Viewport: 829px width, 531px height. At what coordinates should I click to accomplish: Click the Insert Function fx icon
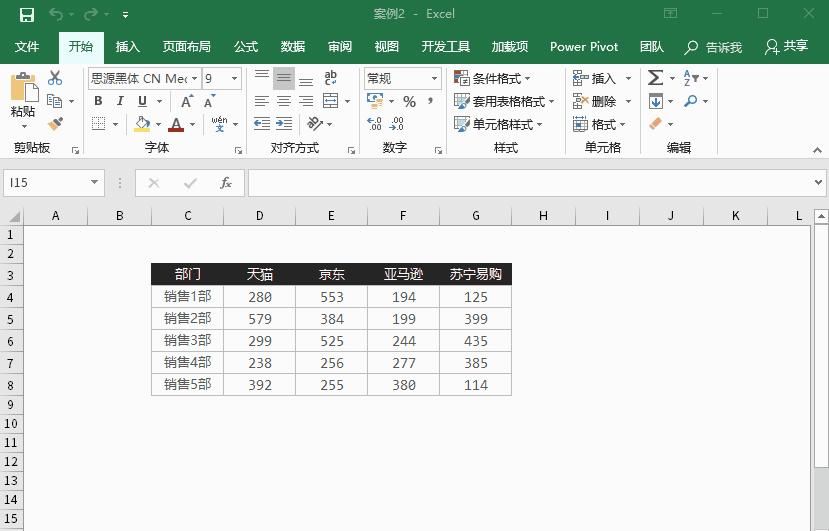point(226,183)
